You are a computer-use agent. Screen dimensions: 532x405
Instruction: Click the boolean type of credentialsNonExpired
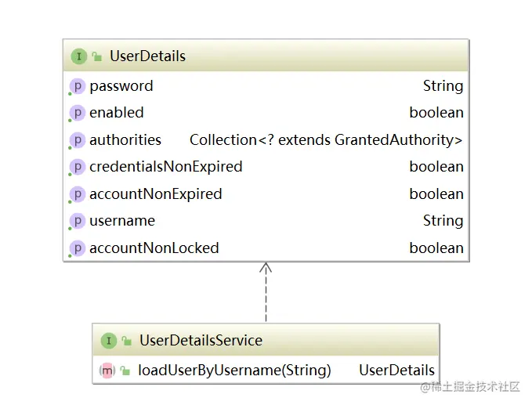coord(436,167)
